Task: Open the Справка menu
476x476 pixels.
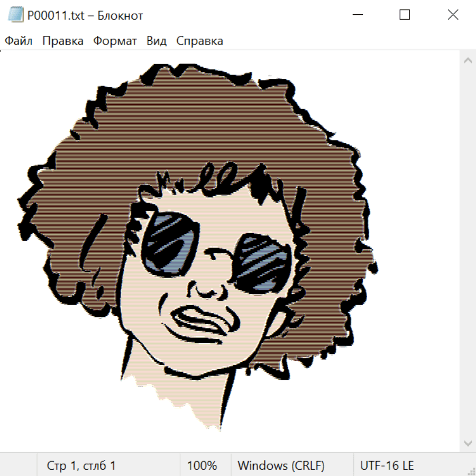Action: click(x=199, y=41)
